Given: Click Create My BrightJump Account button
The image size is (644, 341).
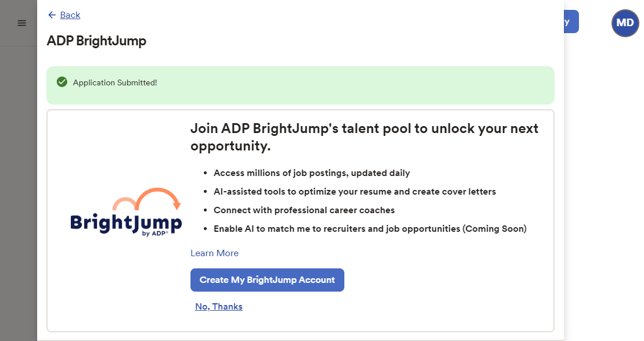Looking at the screenshot, I should [267, 280].
